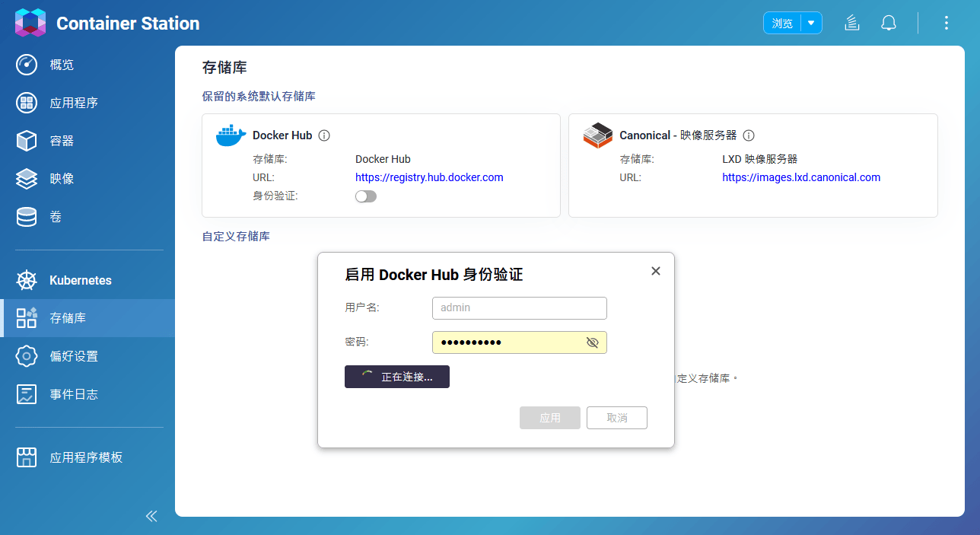
Task: Focus the 用户名 username input field
Action: (520, 308)
